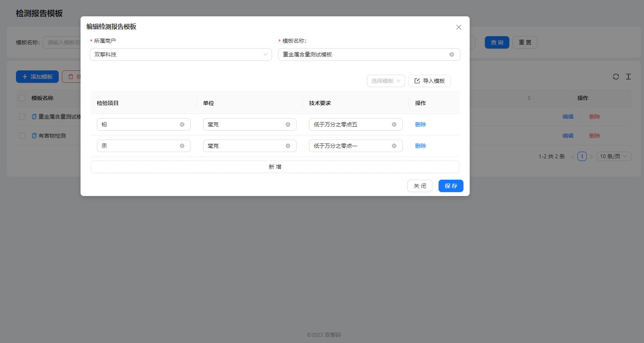Edit the 重金属含量测试模板 row via 编辑
The width and height of the screenshot is (644, 343).
tap(568, 117)
